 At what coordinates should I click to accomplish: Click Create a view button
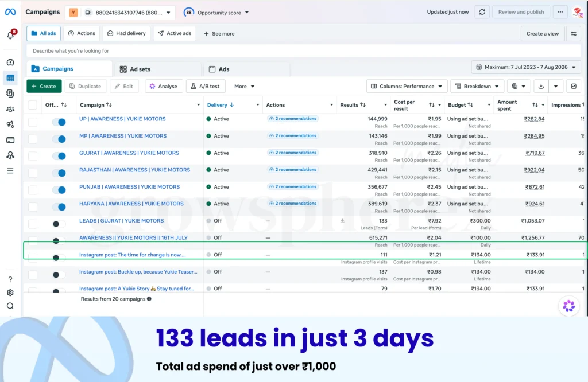(x=543, y=34)
